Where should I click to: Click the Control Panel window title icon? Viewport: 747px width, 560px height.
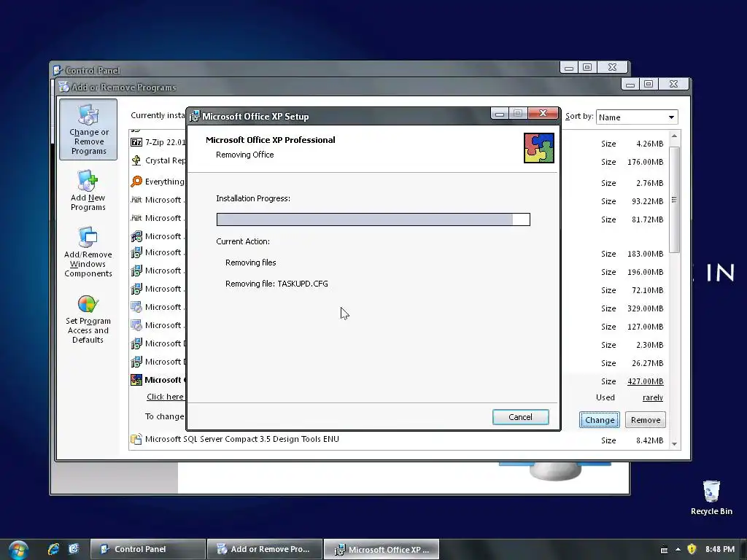point(58,71)
